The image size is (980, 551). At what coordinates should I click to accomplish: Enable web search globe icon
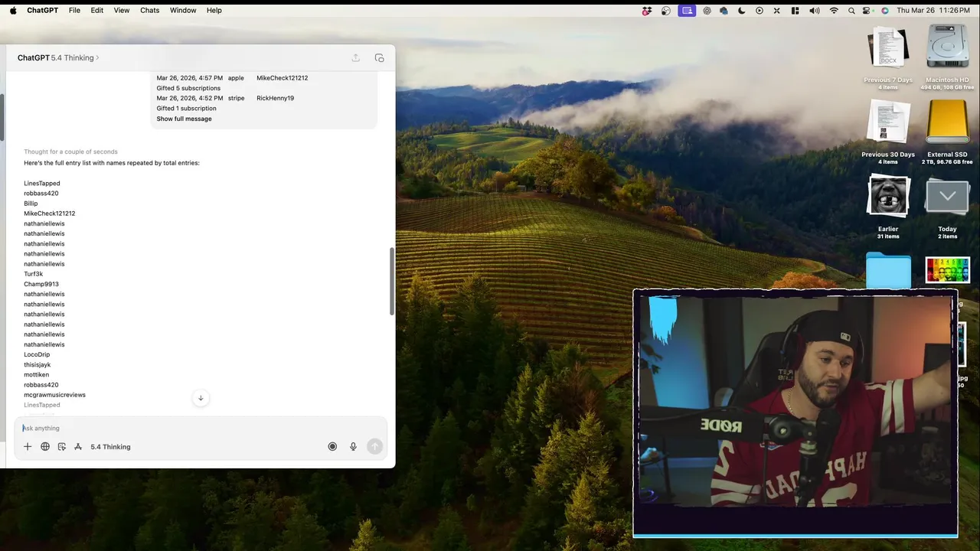click(x=45, y=447)
